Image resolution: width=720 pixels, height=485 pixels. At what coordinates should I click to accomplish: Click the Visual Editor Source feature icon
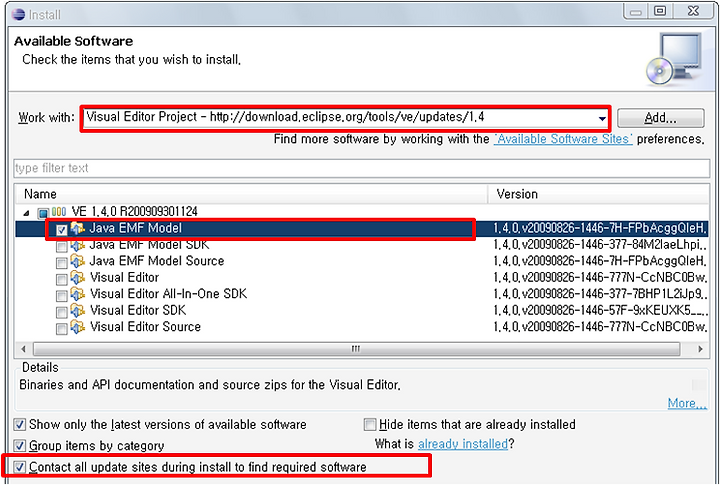coord(78,327)
